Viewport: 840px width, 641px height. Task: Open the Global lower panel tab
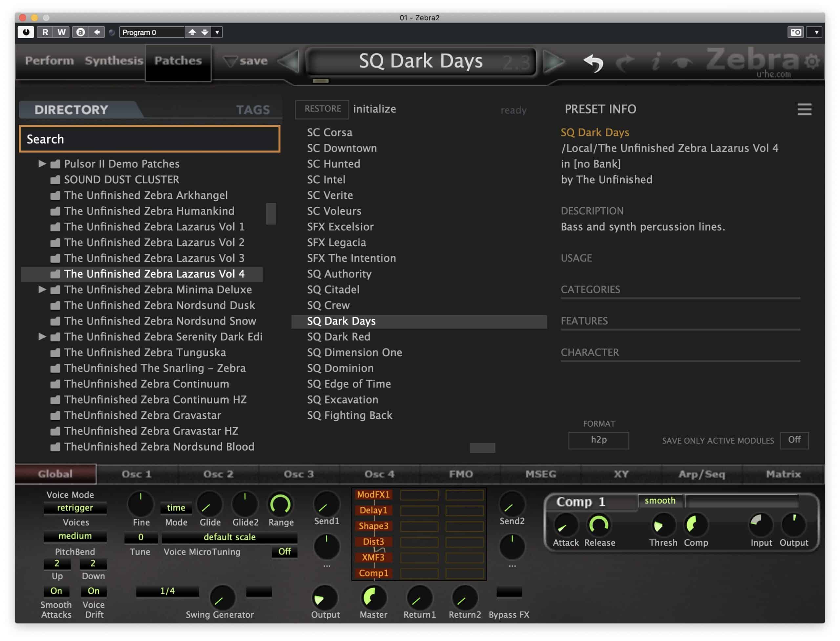point(55,474)
